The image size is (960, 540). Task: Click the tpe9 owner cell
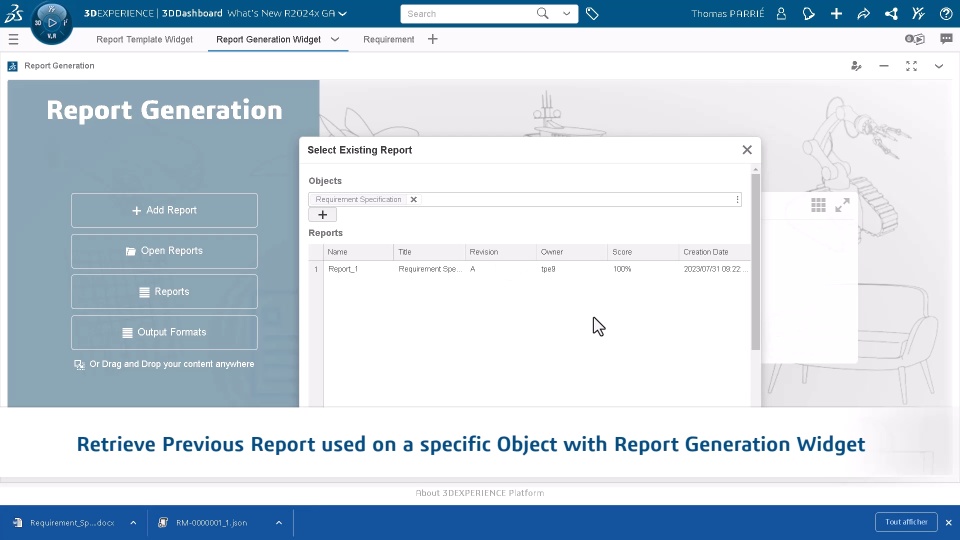[x=572, y=269]
